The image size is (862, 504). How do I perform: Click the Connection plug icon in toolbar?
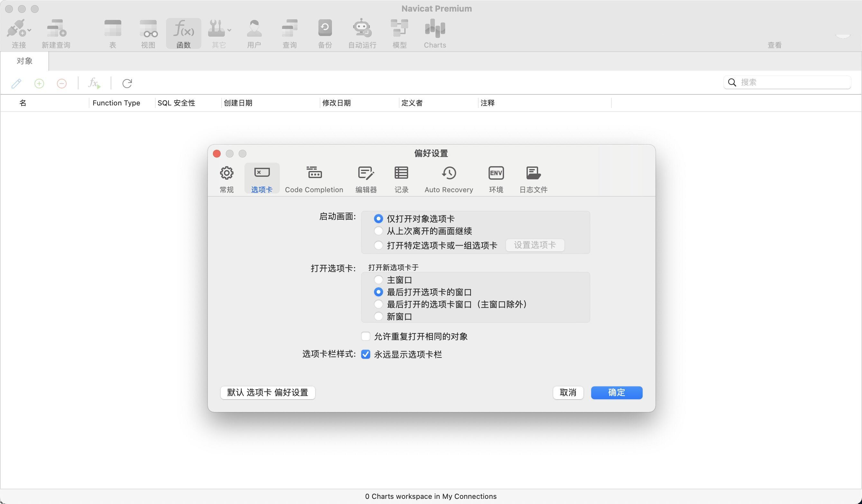coord(16,28)
